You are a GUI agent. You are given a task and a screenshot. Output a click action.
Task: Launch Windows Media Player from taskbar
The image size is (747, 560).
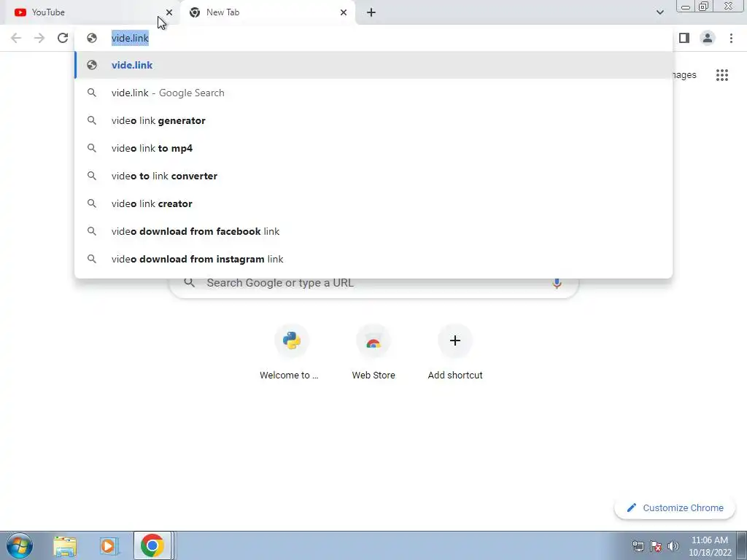point(109,546)
